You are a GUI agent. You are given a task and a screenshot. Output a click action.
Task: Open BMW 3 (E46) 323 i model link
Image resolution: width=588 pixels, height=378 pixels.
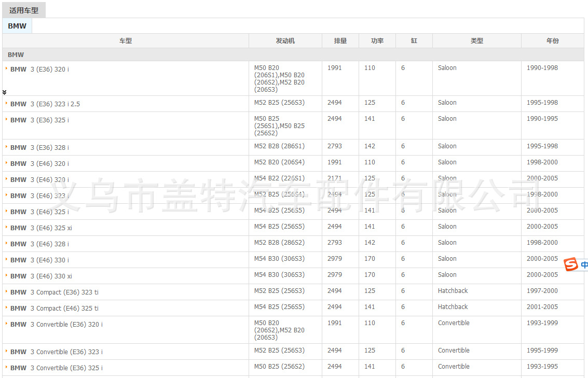point(40,196)
